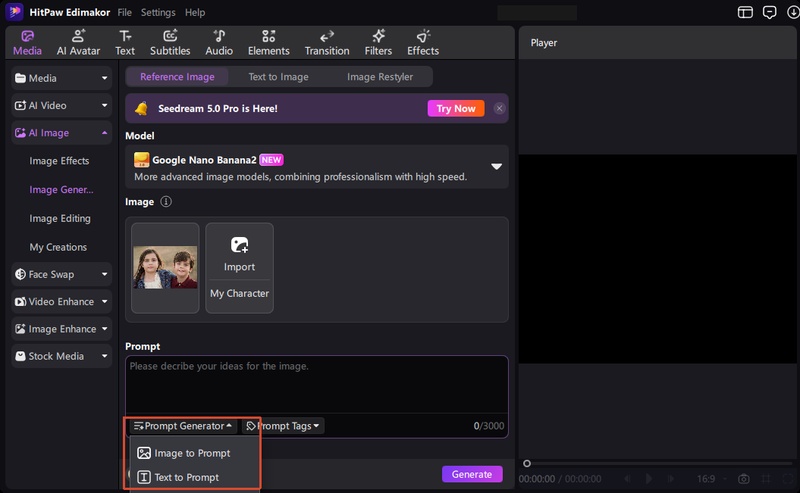Open the Filters tool
This screenshot has width=800, height=493.
[x=378, y=43]
